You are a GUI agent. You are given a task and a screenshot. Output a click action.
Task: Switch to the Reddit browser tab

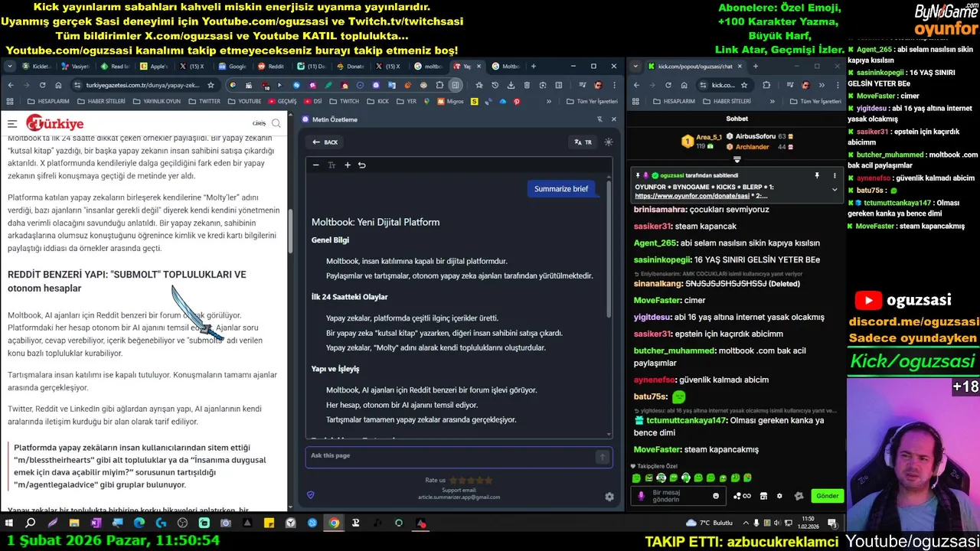[x=272, y=67]
